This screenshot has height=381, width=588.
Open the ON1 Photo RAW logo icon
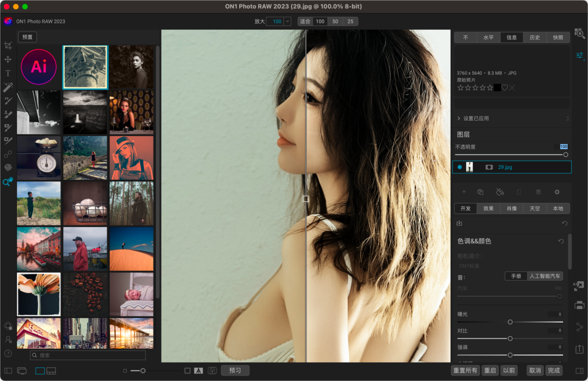coord(8,21)
